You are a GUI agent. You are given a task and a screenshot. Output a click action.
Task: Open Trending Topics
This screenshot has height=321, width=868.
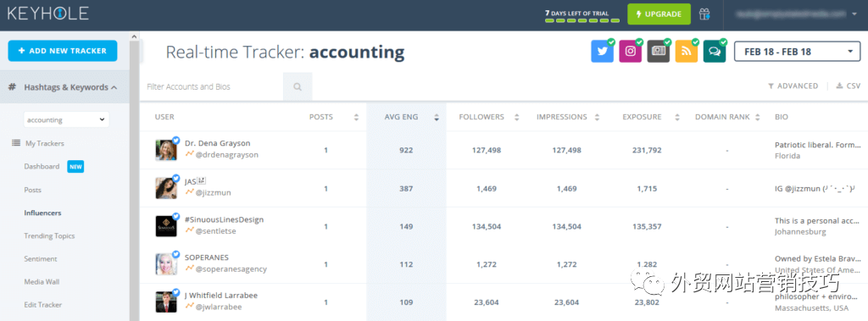pos(49,235)
